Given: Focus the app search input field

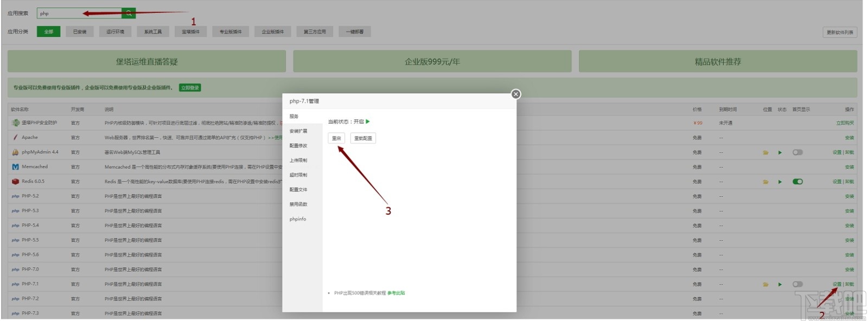Looking at the screenshot, I should pos(79,13).
